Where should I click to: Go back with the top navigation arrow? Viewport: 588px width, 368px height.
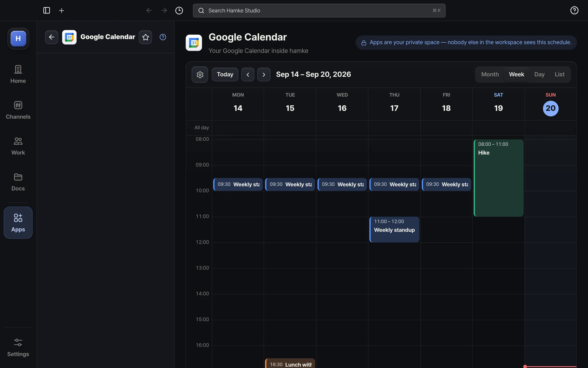click(x=149, y=10)
